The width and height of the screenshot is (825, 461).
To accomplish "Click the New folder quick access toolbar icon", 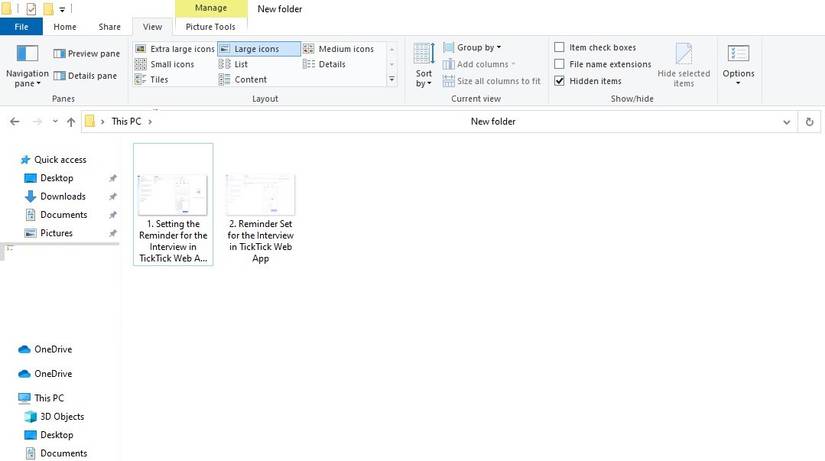I will tap(48, 8).
